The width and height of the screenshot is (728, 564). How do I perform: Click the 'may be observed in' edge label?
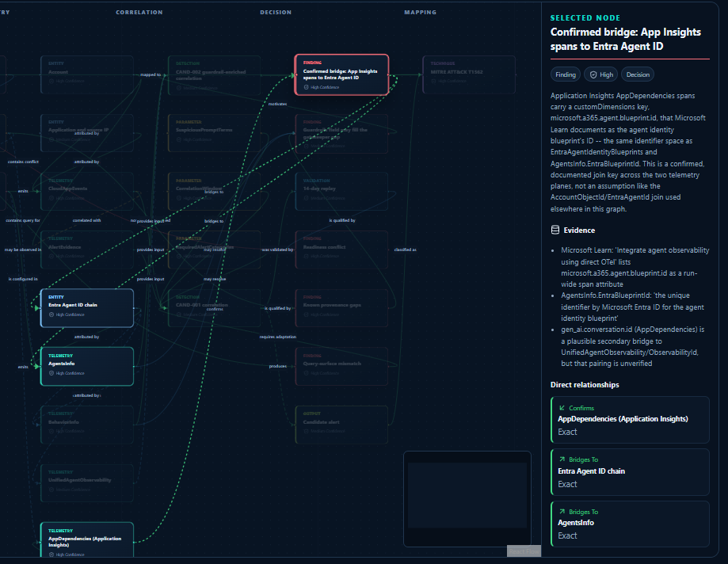pos(23,250)
